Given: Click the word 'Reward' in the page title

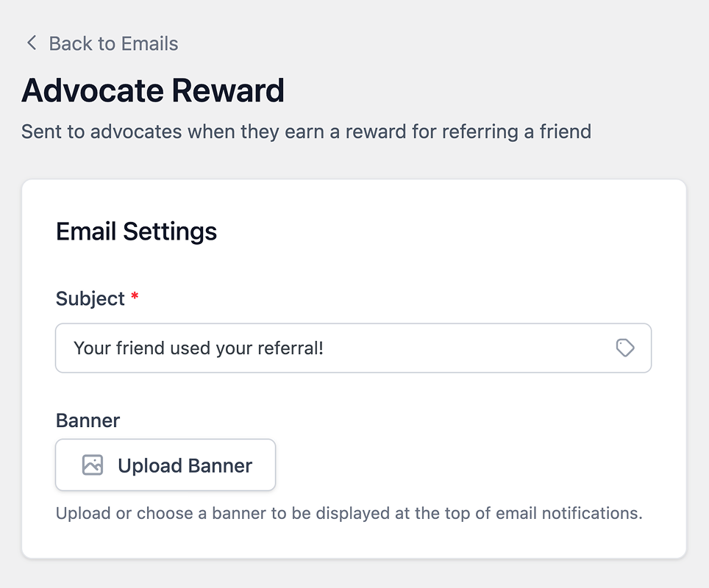Looking at the screenshot, I should point(228,90).
